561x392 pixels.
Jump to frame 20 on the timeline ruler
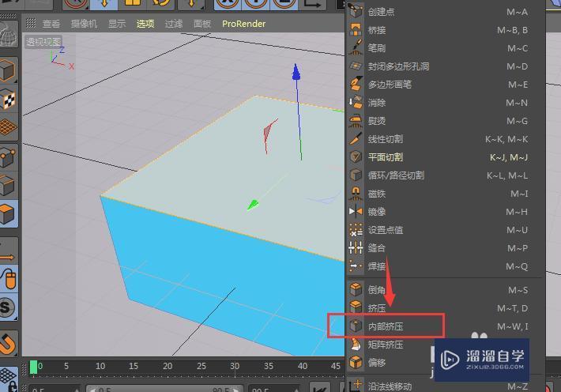(168, 366)
